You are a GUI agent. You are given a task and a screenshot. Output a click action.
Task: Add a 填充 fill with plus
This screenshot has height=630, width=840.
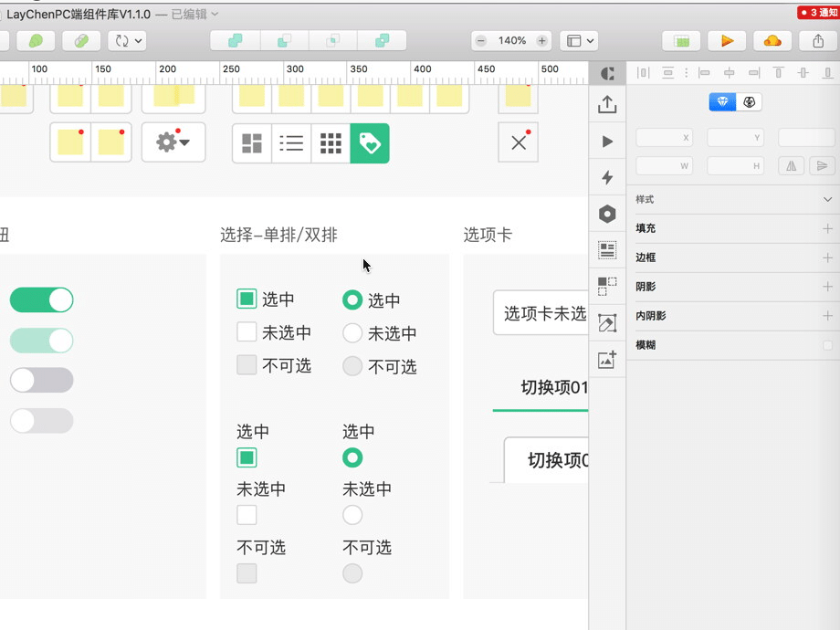[828, 229]
